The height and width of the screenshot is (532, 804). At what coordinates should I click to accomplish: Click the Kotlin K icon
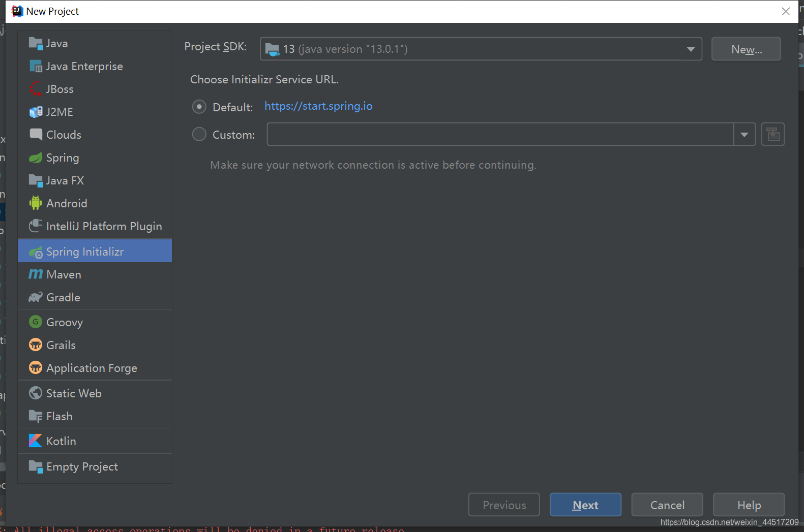(36, 441)
